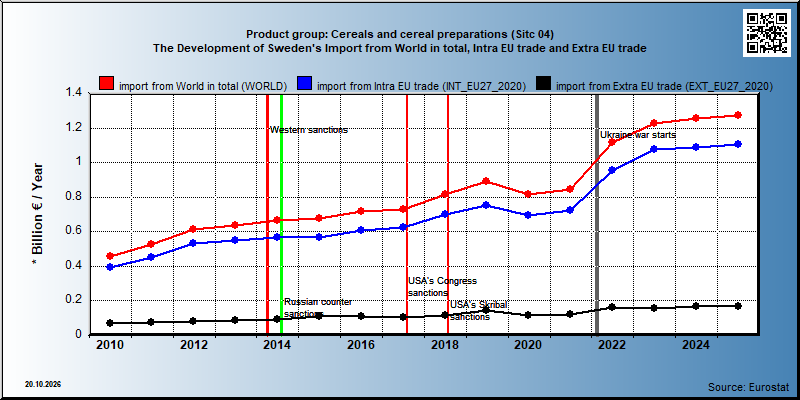Click the blue Intra EU data point for 2010
This screenshot has height=400, width=800.
pos(110,267)
